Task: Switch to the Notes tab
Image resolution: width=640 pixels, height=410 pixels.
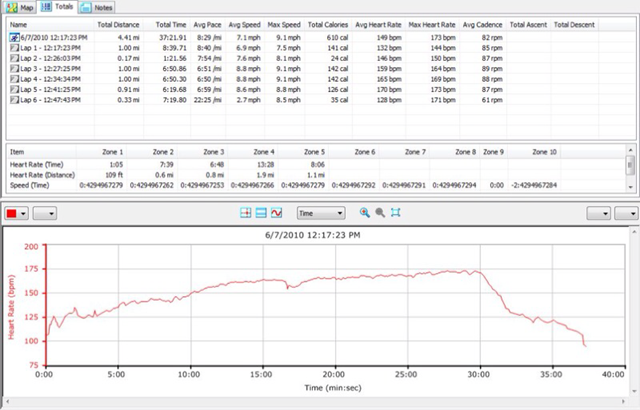Action: pyautogui.click(x=97, y=7)
